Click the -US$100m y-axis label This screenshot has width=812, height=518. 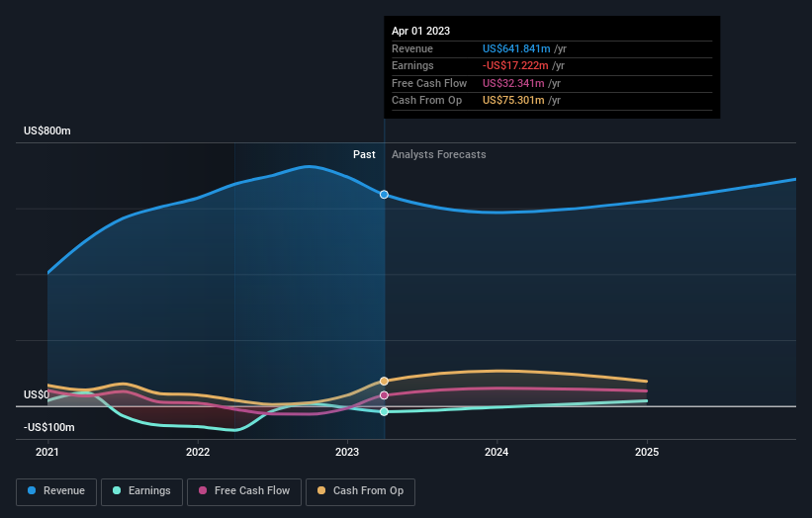(x=49, y=427)
